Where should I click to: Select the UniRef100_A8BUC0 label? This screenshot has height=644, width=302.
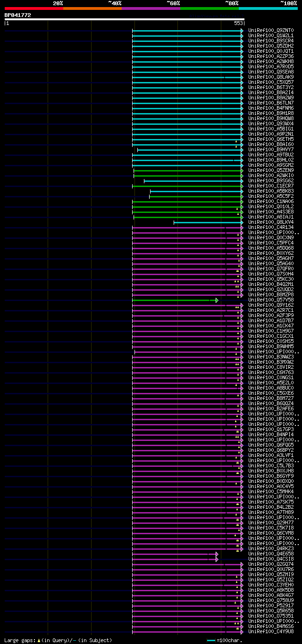(x=271, y=388)
